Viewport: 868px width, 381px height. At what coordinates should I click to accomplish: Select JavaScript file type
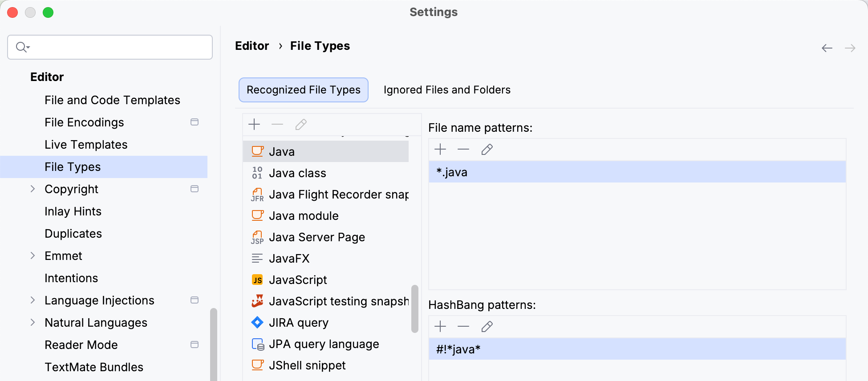click(x=326, y=280)
